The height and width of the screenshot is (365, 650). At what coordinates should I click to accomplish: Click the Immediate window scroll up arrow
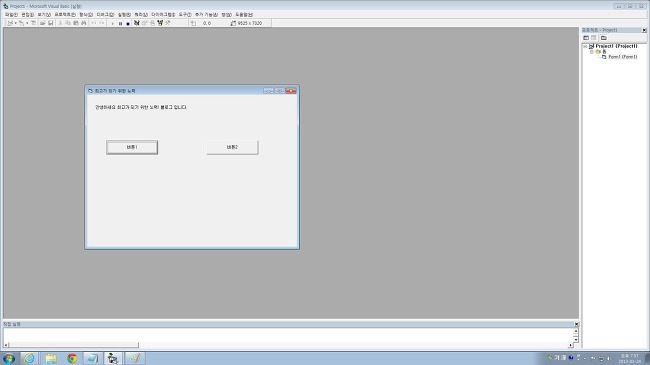pos(576,331)
